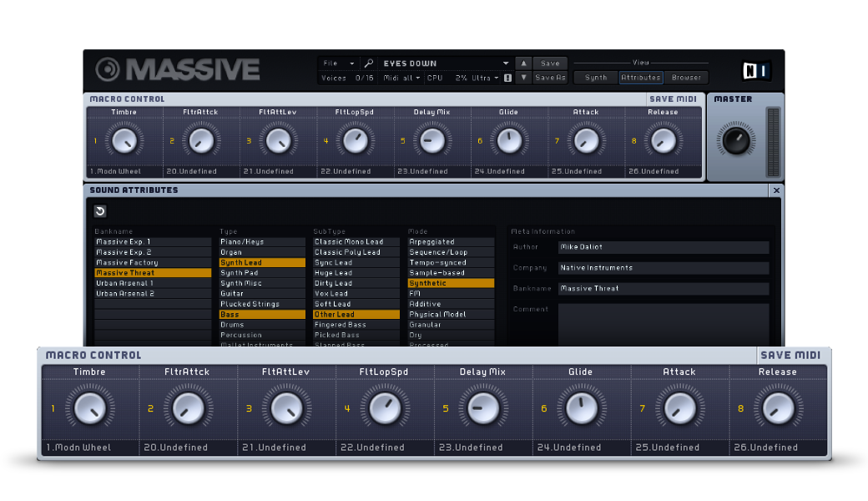Enable the Massive Factory bankname
Screen dimensions: 868x501
coord(153,262)
